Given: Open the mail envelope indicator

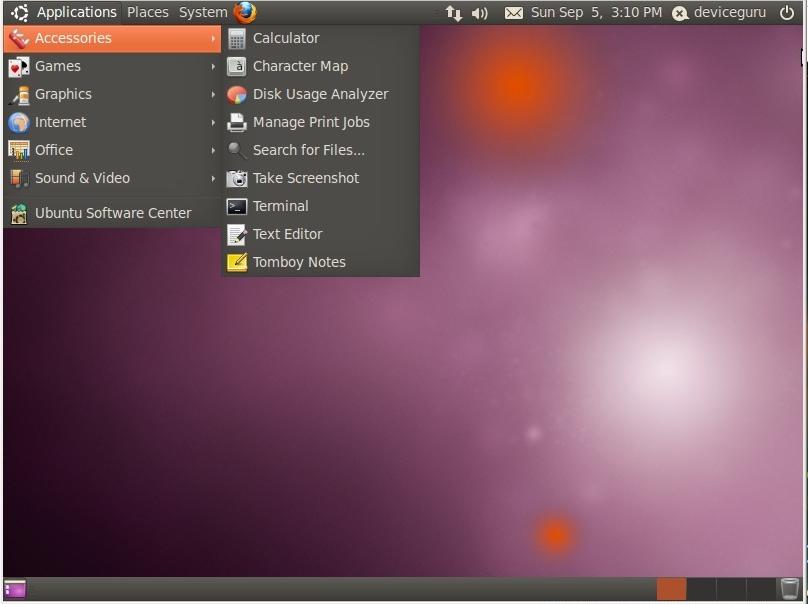Looking at the screenshot, I should point(513,13).
